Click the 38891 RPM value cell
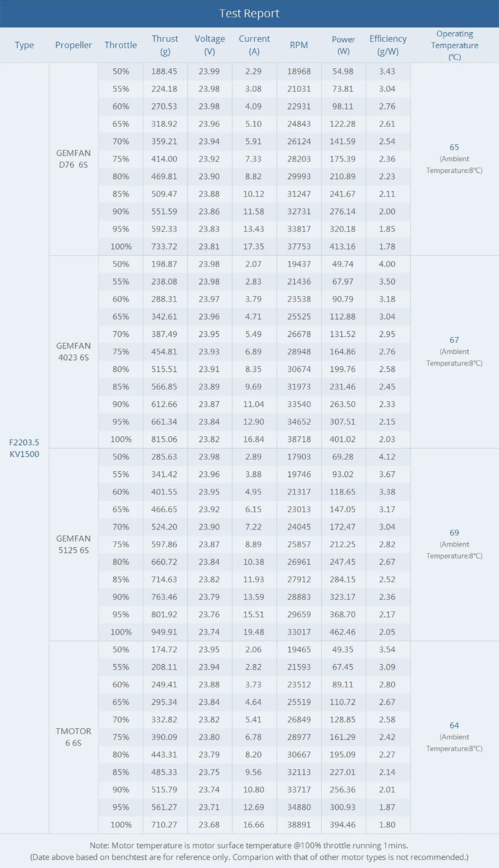Image resolution: width=499 pixels, height=868 pixels. tap(299, 824)
